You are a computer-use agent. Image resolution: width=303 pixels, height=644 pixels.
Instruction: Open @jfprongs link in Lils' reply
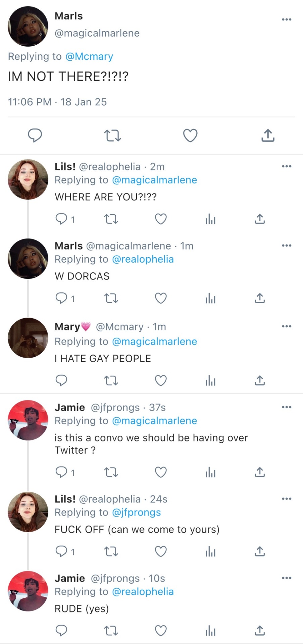(x=136, y=513)
